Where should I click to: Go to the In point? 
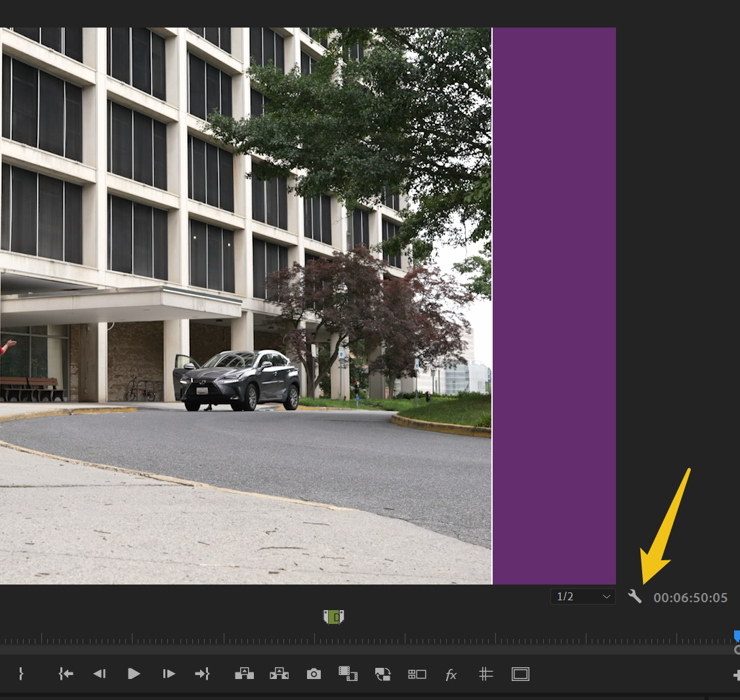(x=66, y=674)
